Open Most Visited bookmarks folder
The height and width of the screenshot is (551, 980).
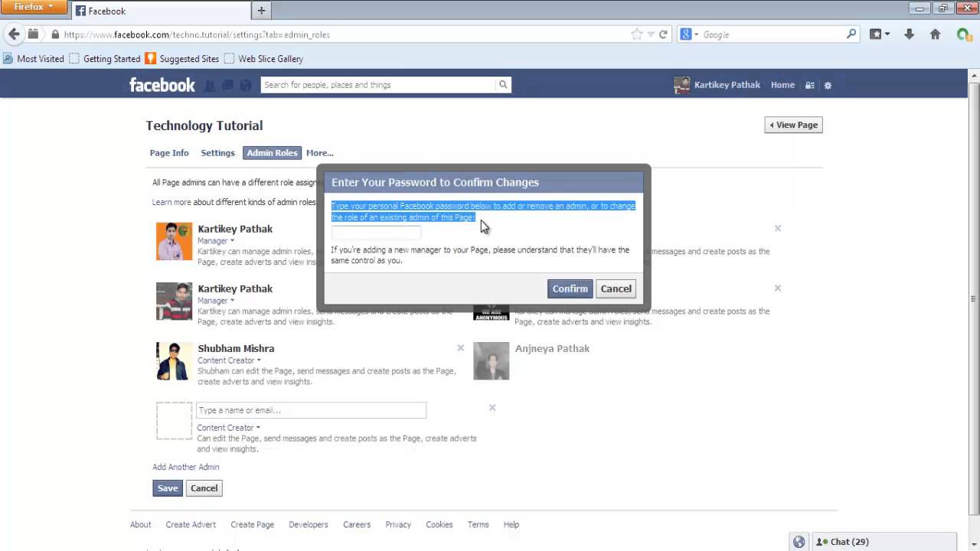pyautogui.click(x=34, y=59)
